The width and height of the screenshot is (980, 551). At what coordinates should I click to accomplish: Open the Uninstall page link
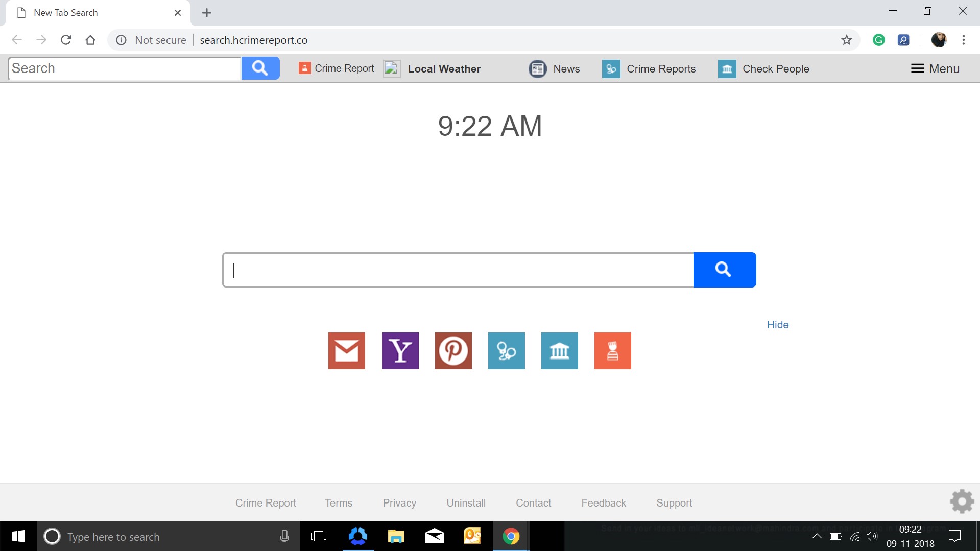(x=465, y=502)
